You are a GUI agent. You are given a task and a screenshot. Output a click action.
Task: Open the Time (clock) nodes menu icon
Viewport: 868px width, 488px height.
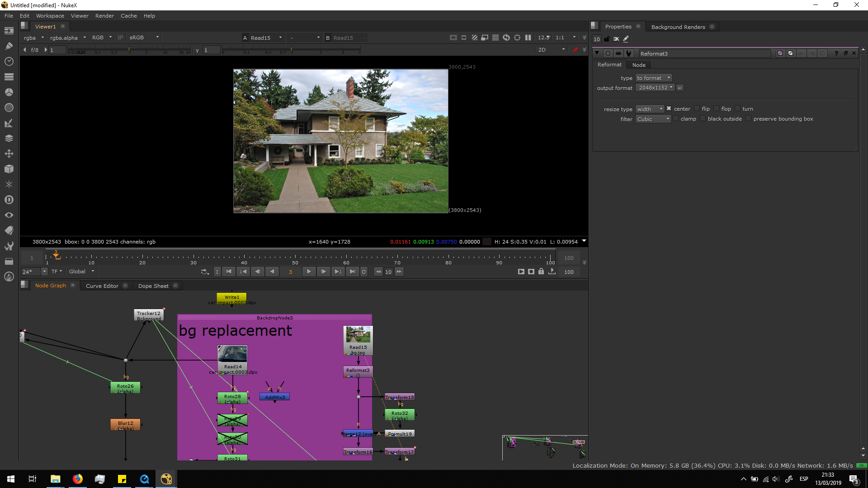point(9,61)
